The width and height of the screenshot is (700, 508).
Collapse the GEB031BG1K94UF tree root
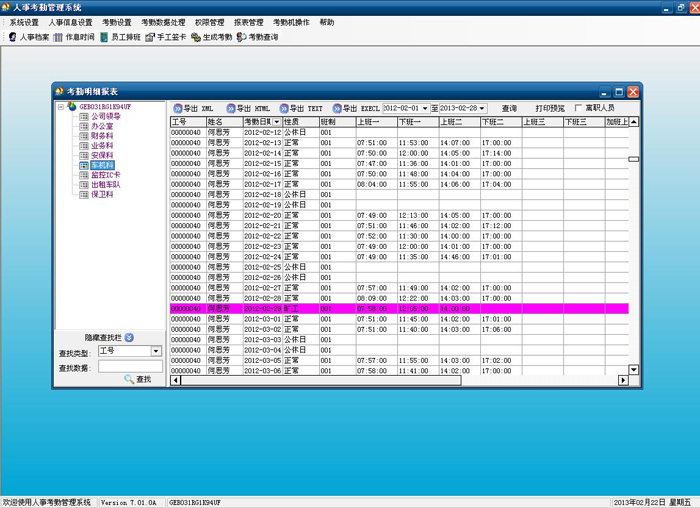[x=61, y=106]
